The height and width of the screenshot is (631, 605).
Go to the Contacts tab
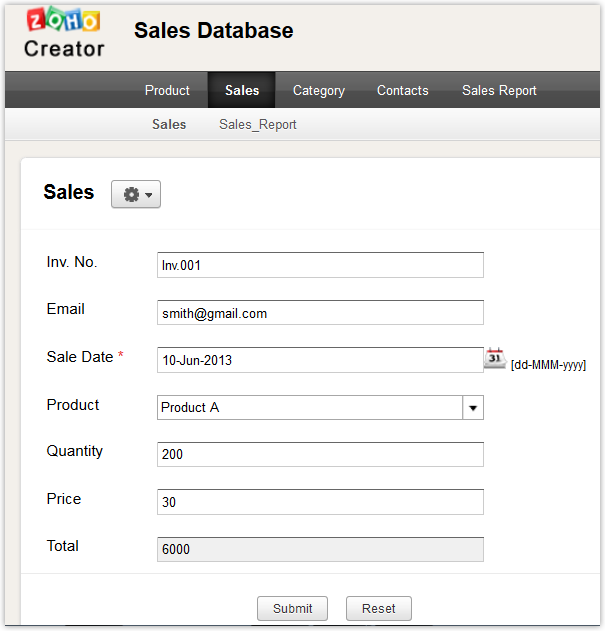403,90
